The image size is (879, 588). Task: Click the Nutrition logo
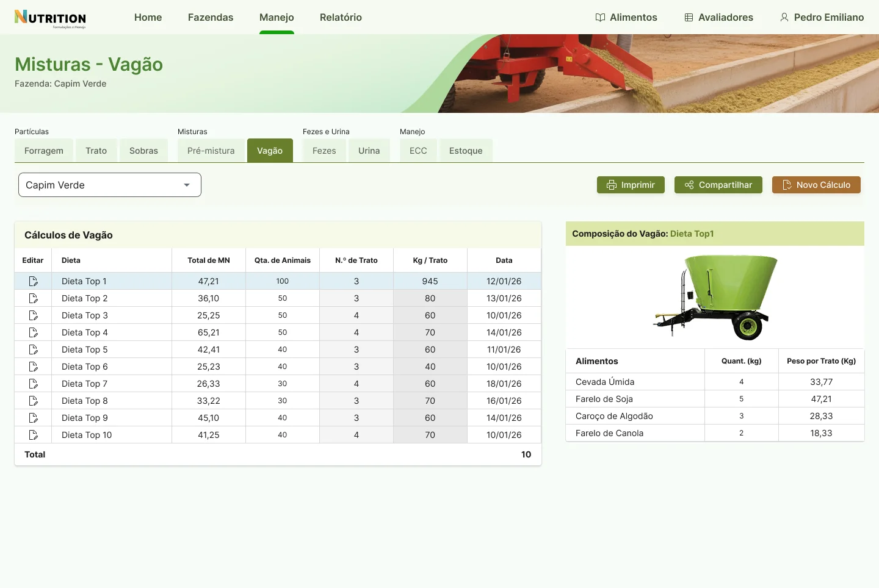[50, 18]
